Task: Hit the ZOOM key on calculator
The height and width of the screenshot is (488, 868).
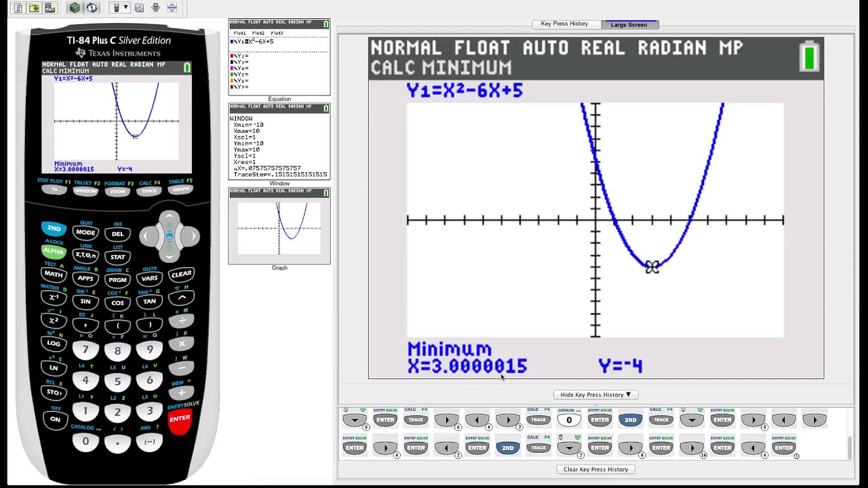Action: (117, 191)
